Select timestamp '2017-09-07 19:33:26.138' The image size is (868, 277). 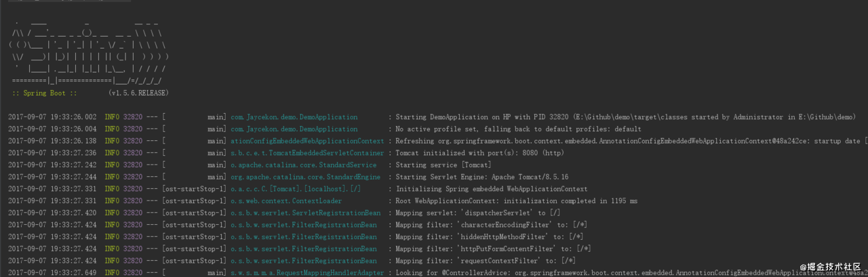pos(52,142)
